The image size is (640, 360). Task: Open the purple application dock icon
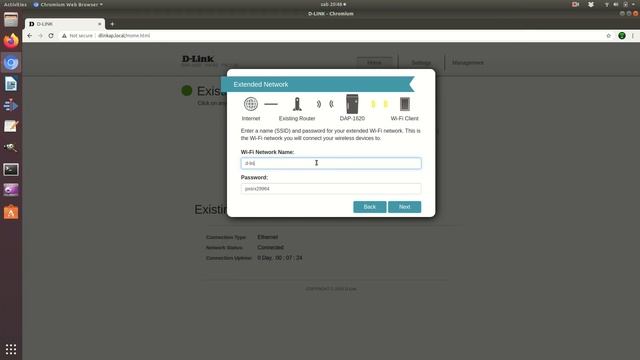pyautogui.click(x=11, y=190)
